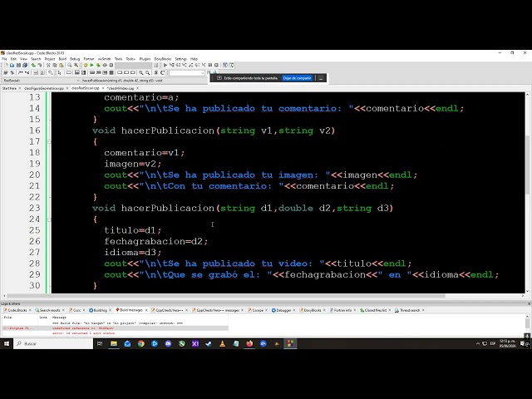This screenshot has height=399, width=532.
Task: Click the Stop debugger icon
Action: point(216,65)
